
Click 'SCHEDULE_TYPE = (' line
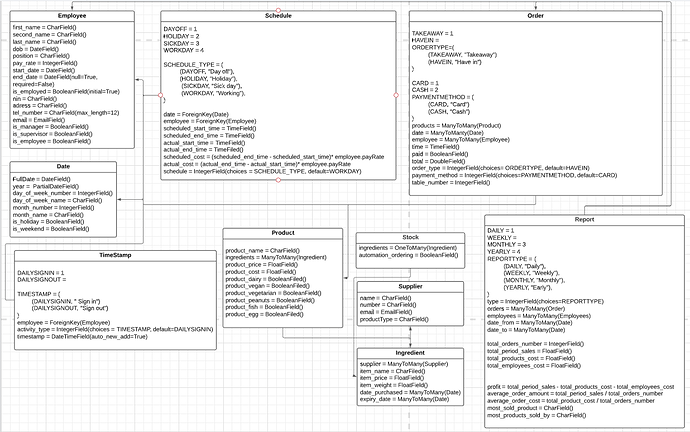point(194,65)
